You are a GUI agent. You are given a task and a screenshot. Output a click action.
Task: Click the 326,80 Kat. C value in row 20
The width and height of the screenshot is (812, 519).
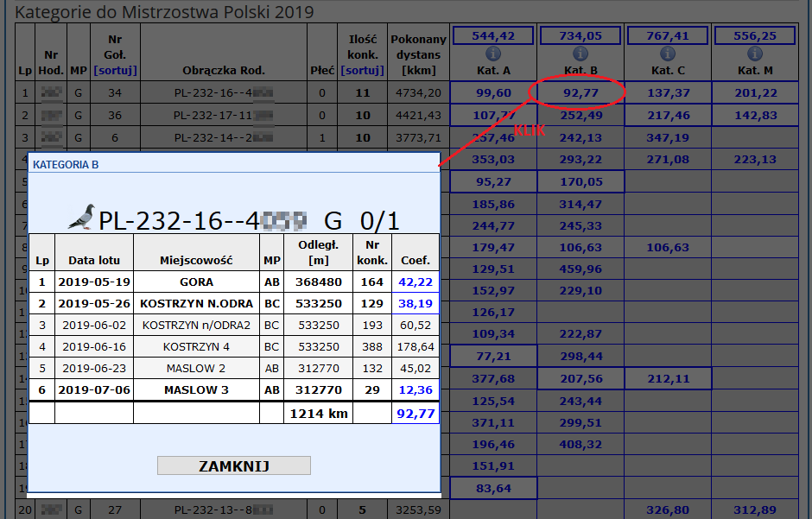click(x=669, y=510)
